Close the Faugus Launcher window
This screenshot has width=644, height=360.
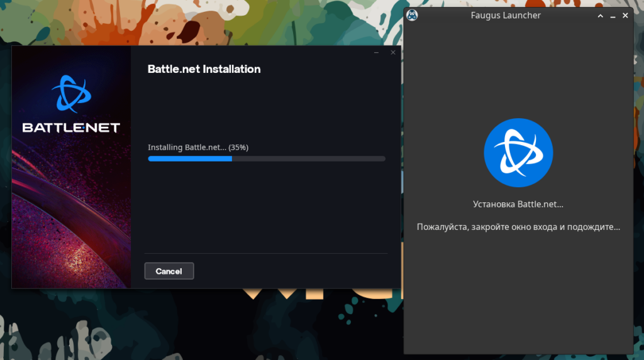point(625,15)
